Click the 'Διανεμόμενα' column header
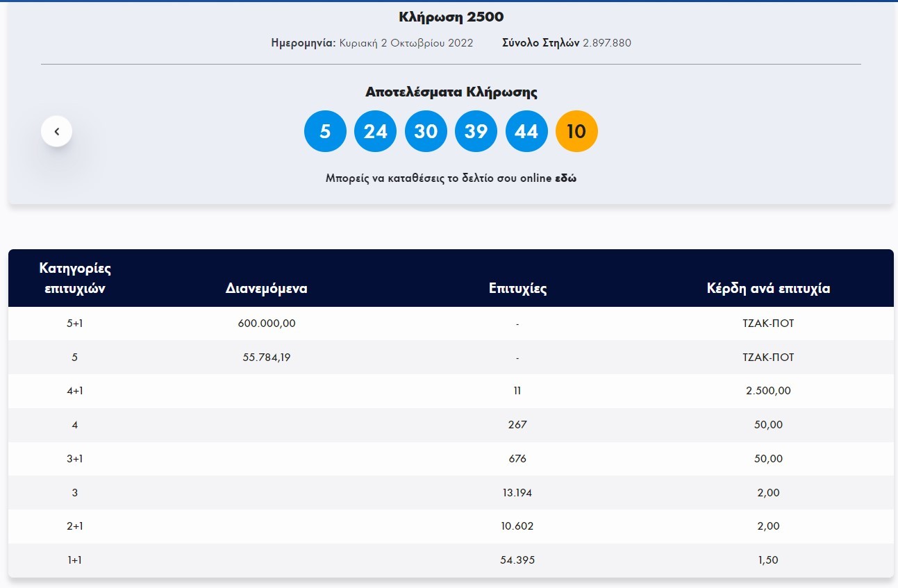The image size is (898, 588). pos(267,289)
